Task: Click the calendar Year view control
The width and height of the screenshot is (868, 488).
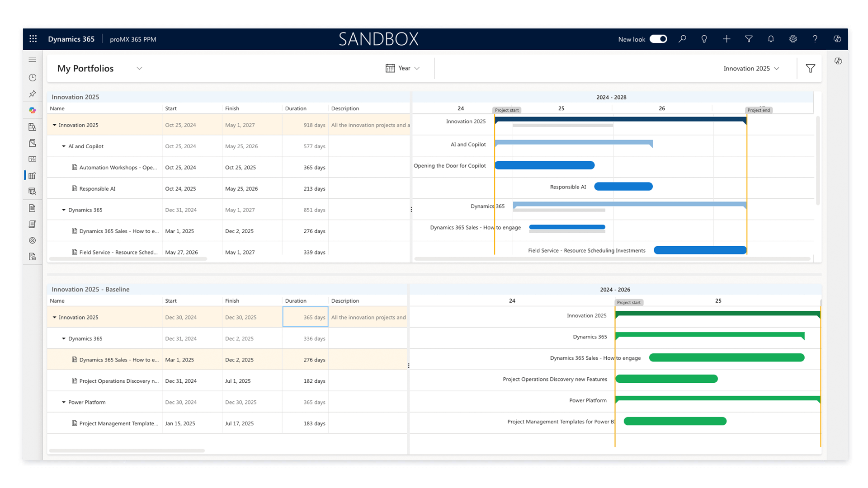Action: pyautogui.click(x=403, y=68)
